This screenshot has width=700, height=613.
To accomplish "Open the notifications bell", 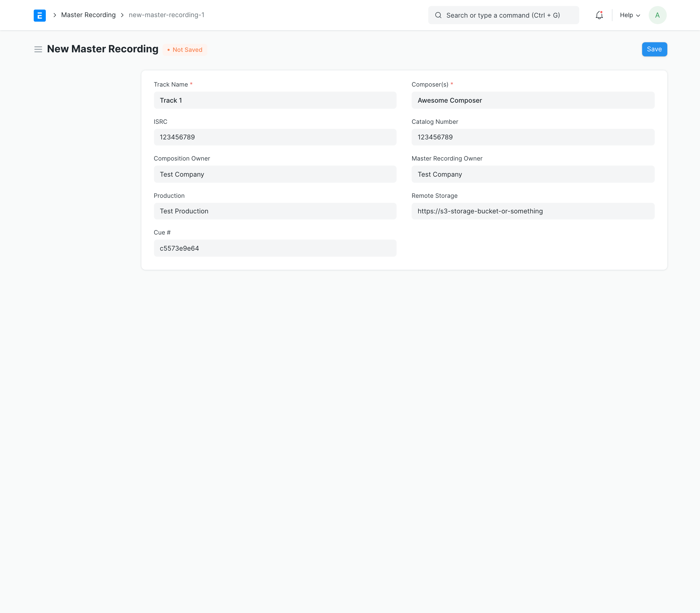I will [x=599, y=15].
